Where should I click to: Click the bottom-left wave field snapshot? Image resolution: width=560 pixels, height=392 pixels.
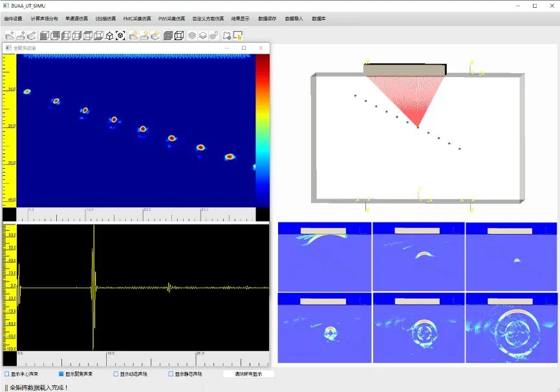(325, 328)
